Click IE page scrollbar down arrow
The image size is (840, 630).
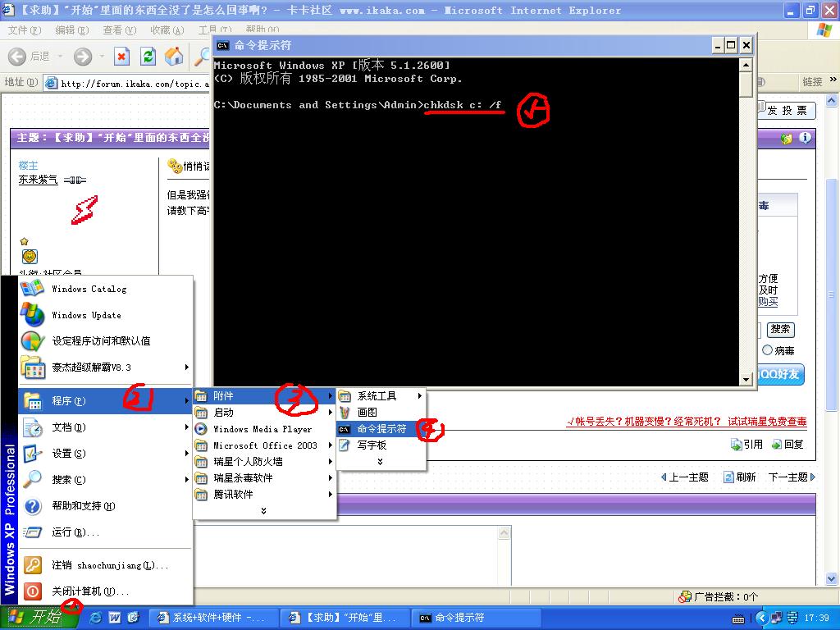[x=832, y=578]
